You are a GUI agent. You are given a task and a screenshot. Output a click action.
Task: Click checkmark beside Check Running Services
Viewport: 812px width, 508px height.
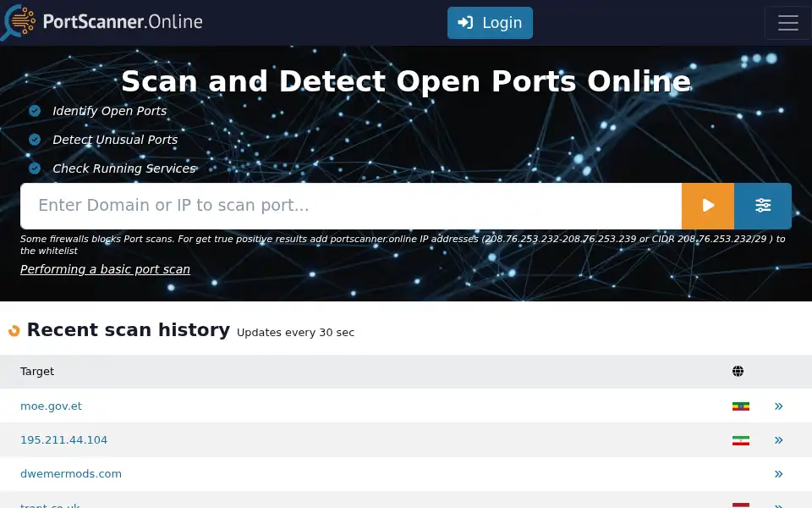(x=35, y=168)
